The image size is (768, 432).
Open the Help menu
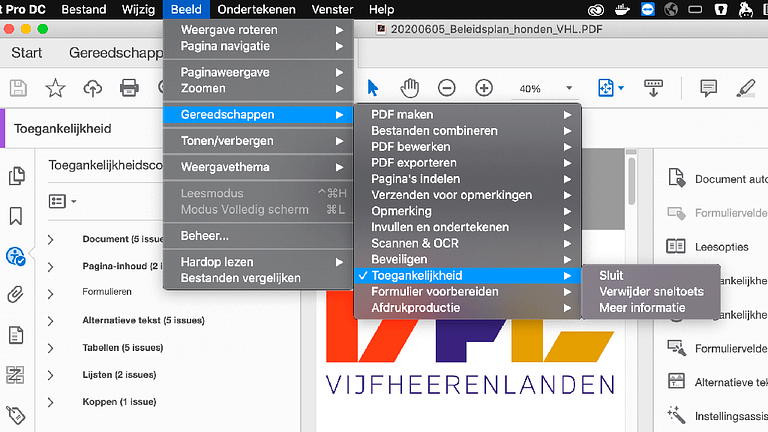click(x=381, y=9)
